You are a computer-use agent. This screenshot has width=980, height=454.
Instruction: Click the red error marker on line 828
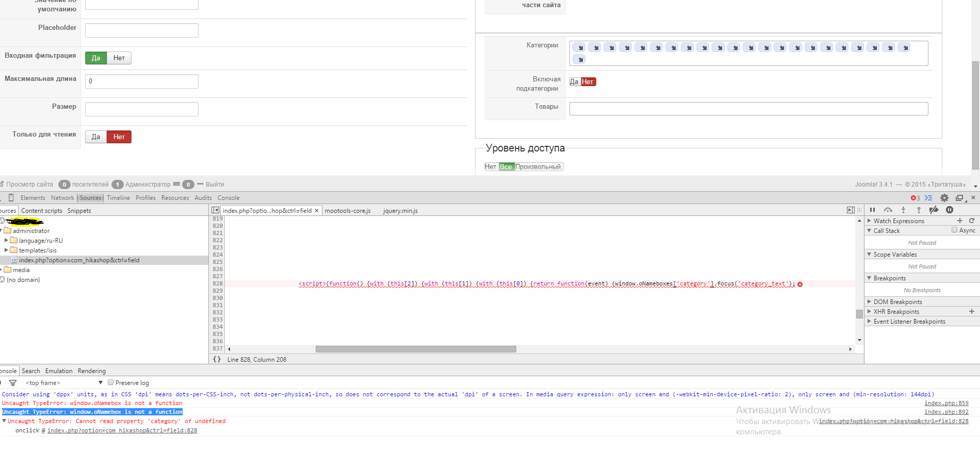pos(800,284)
